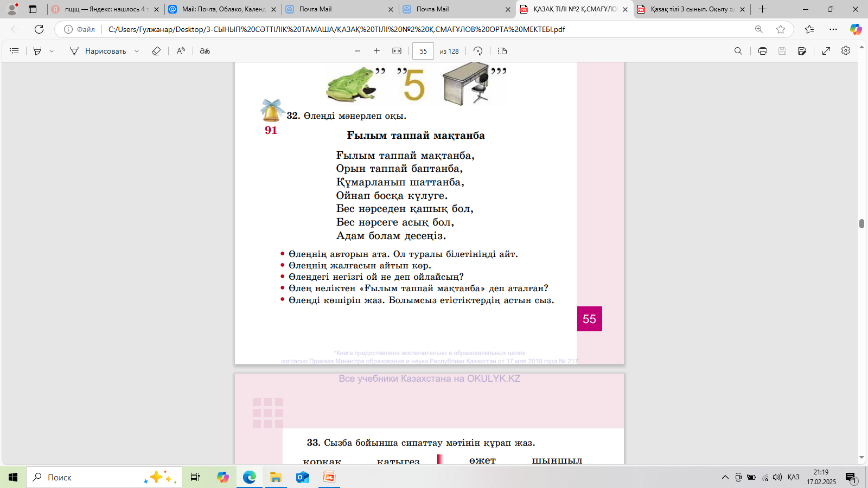Viewport: 868px width, 488px height.
Task: Go back to previous page
Action: [x=15, y=29]
